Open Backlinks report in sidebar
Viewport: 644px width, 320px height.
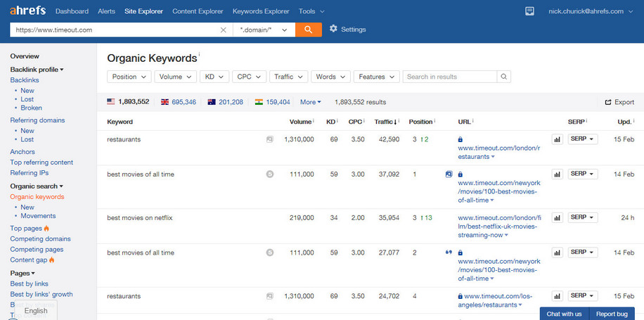pyautogui.click(x=25, y=80)
